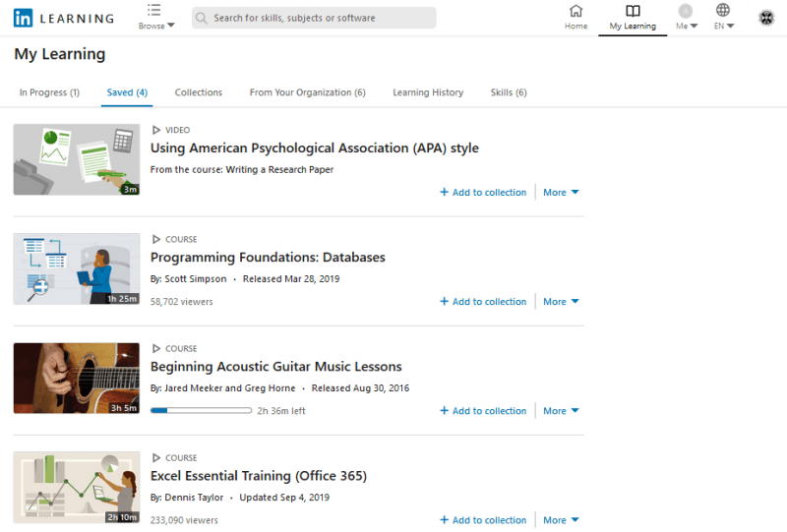Click 'Released Aug 30, 2016' text

click(360, 388)
